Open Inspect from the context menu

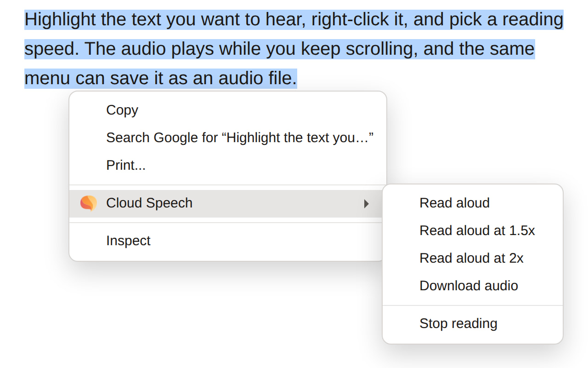[226, 241]
